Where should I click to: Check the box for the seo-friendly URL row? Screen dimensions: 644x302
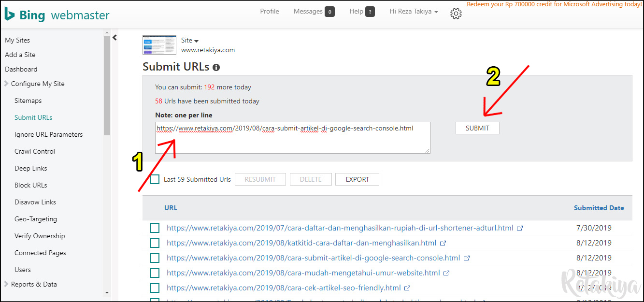155,288
